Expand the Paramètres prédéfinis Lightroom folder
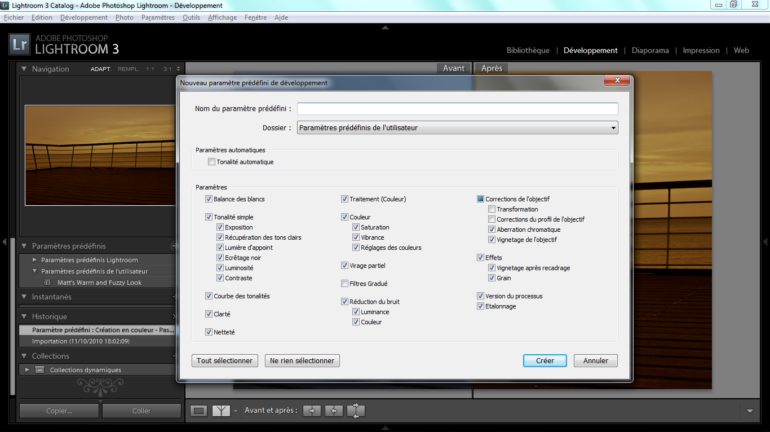The image size is (770, 432). coord(34,260)
